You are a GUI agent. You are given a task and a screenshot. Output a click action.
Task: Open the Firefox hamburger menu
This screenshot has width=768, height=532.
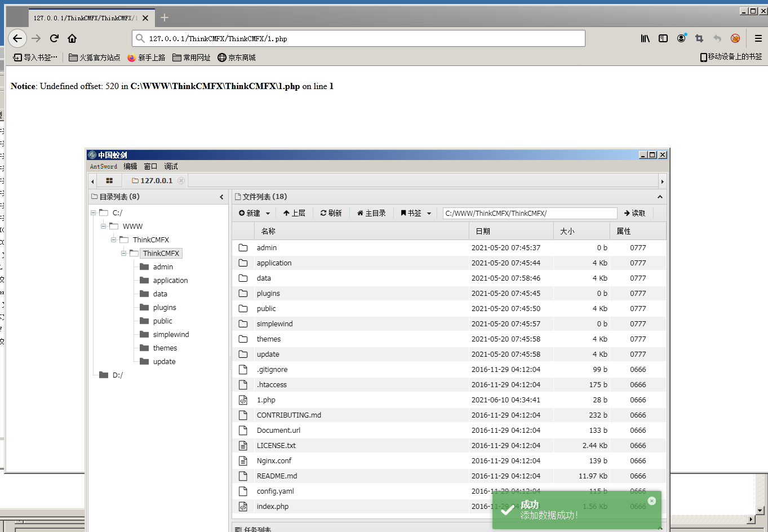point(758,38)
